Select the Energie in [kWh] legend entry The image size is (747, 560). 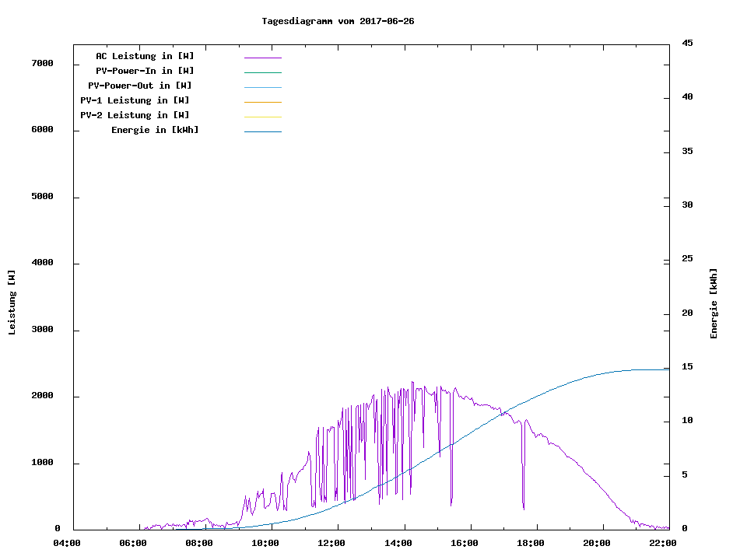tap(155, 130)
